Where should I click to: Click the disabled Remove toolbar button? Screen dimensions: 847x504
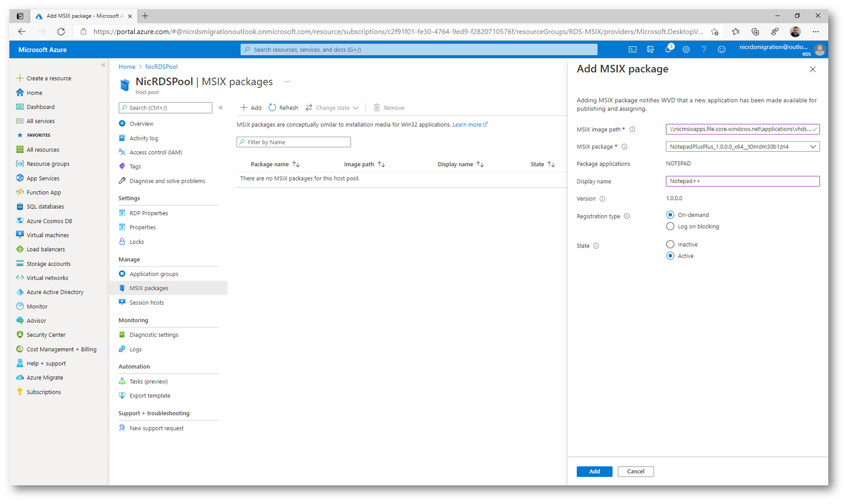click(389, 108)
